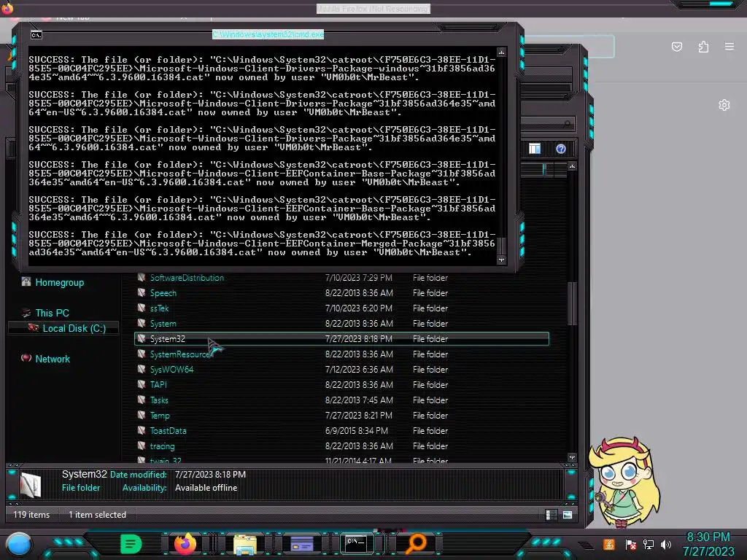Viewport: 747px width, 560px height.
Task: Save to Pocket in the Firefox toolbar
Action: [677, 47]
